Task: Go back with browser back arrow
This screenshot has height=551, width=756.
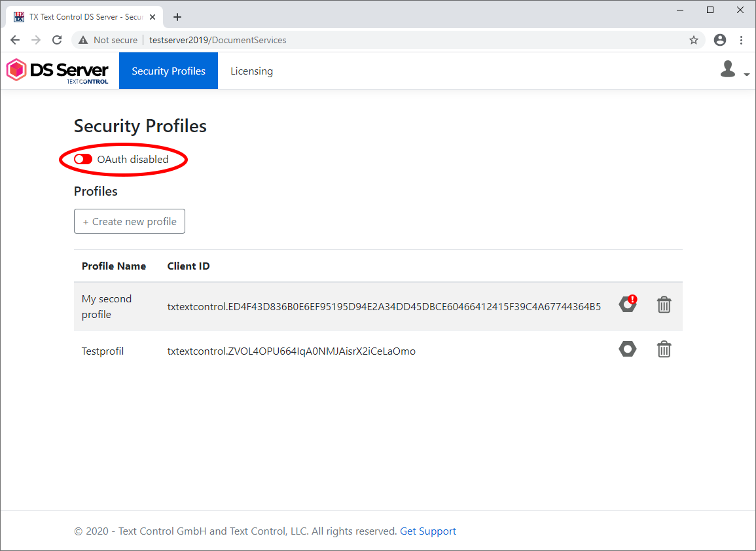Action: 15,40
